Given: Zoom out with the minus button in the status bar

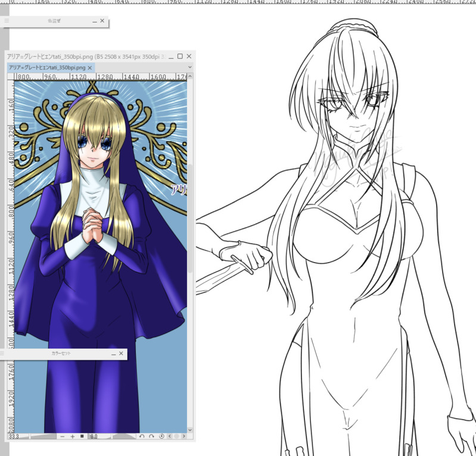Looking at the screenshot, I should 62,436.
